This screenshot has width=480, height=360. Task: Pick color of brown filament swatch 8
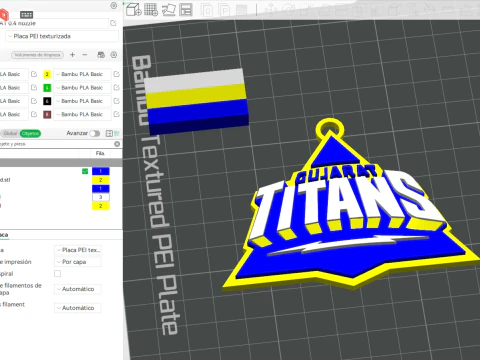click(x=47, y=114)
